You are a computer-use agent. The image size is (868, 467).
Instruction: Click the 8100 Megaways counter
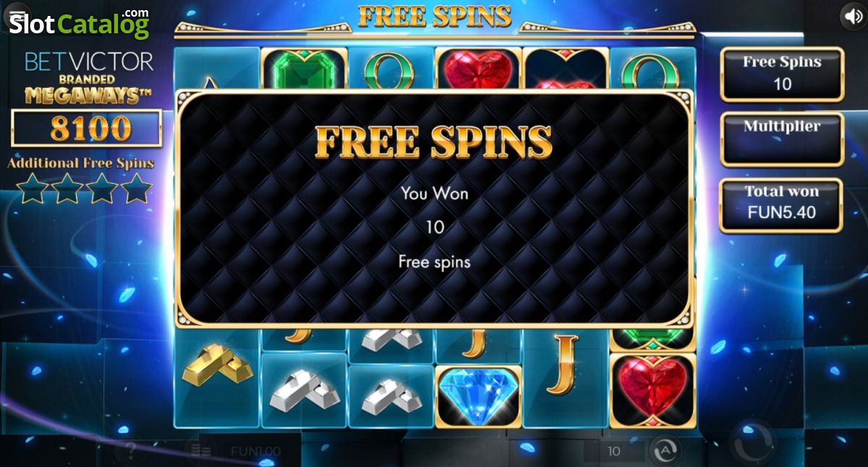click(x=86, y=128)
